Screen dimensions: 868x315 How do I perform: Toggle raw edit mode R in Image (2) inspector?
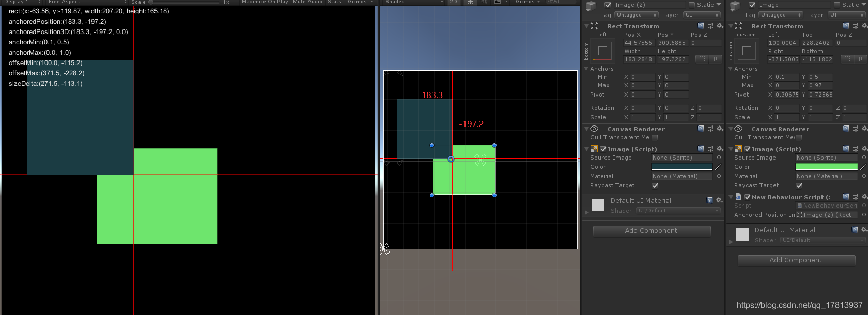[716, 59]
